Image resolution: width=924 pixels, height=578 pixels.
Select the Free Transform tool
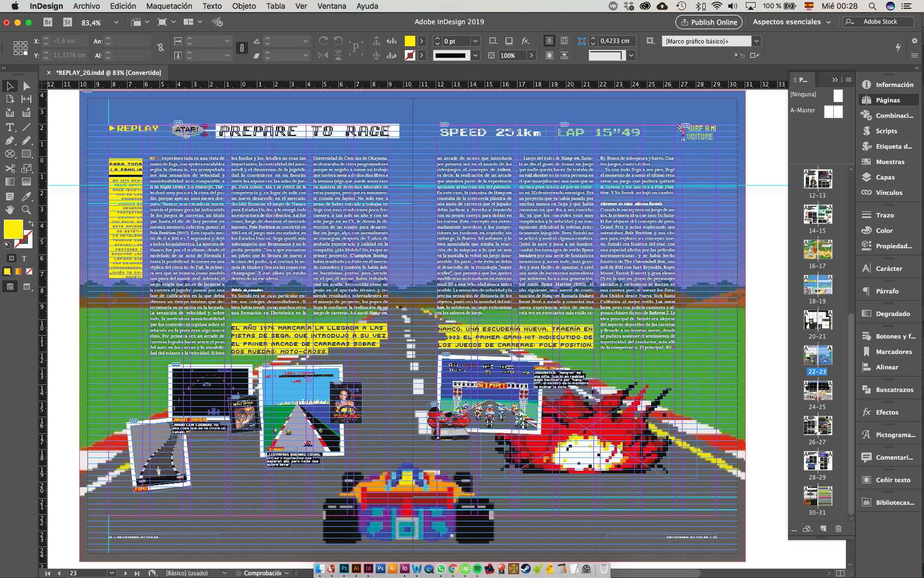26,168
